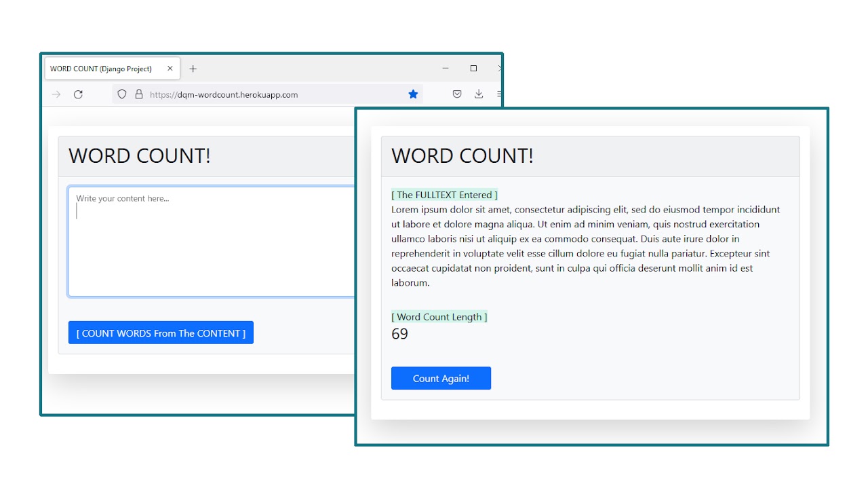
Task: Open the browser downloads panel
Action: [479, 94]
